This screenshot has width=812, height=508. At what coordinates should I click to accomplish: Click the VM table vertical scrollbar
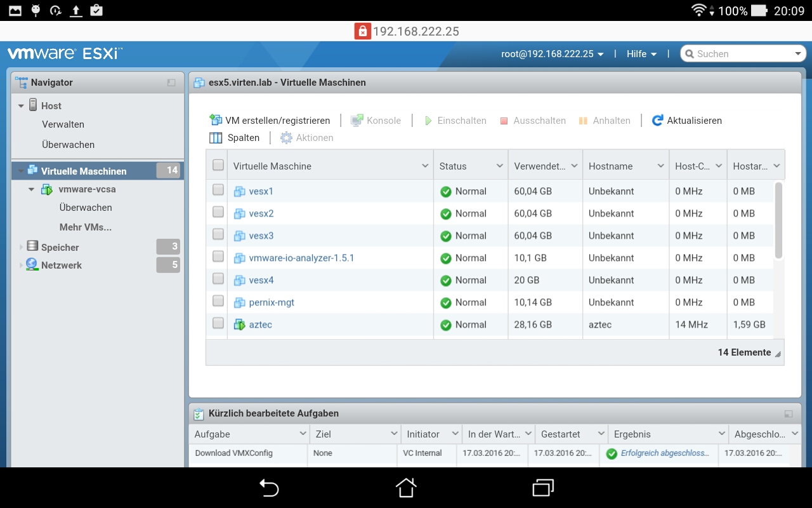point(778,220)
